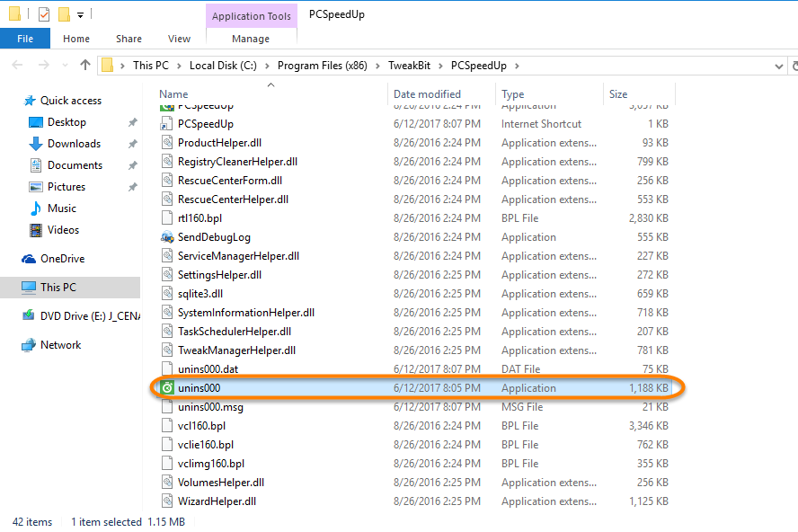The height and width of the screenshot is (532, 798).
Task: Select the sqlite3.dll file icon
Action: (166, 293)
